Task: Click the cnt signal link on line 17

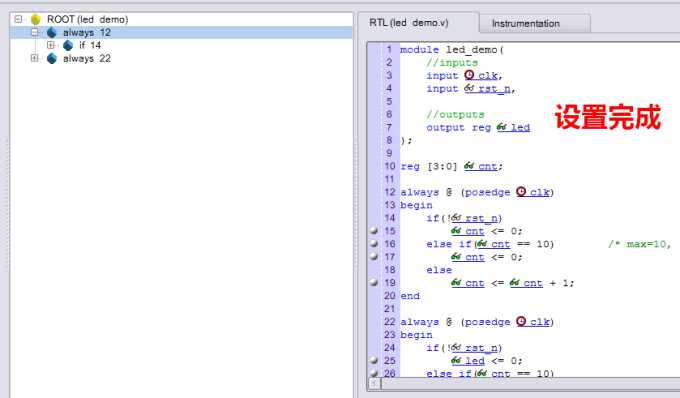Action: [474, 257]
